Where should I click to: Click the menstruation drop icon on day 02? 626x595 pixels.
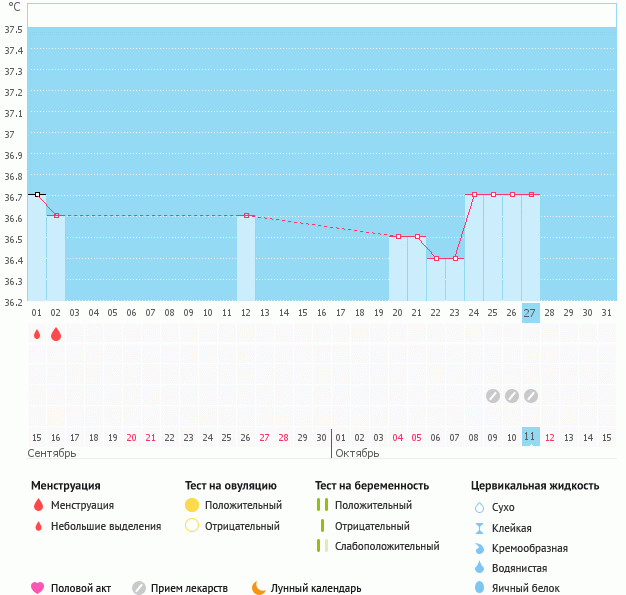56,335
